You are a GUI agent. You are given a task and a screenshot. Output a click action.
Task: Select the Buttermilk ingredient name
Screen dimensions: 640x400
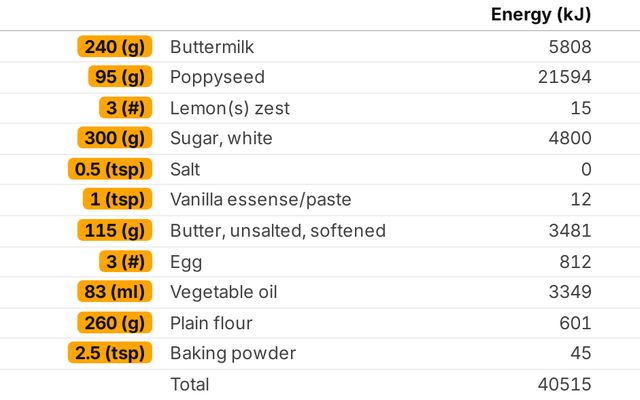click(214, 47)
